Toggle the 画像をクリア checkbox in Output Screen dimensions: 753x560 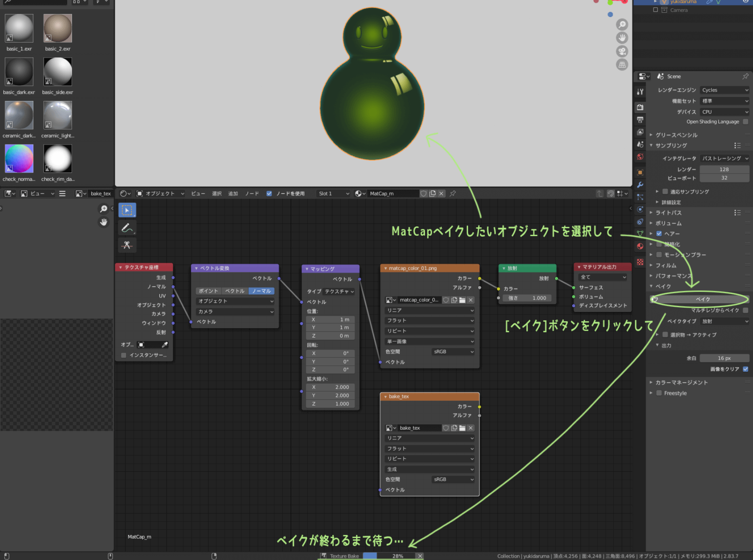pyautogui.click(x=746, y=369)
